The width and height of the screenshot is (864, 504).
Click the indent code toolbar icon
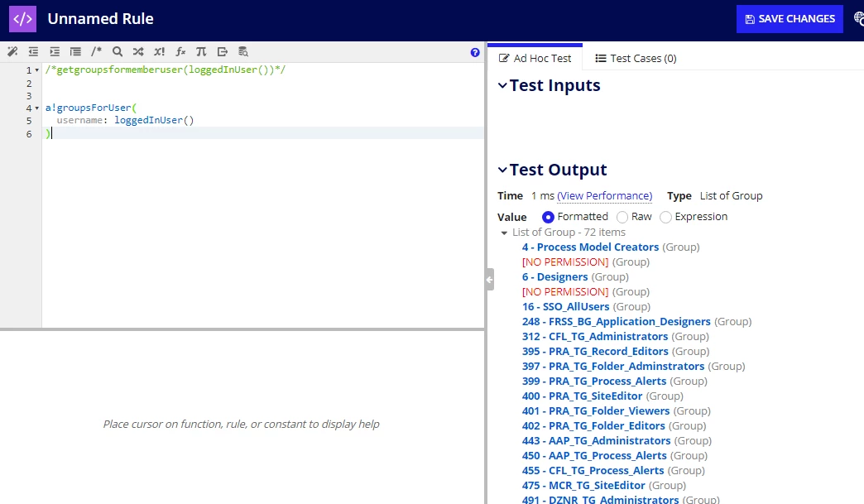[55, 52]
